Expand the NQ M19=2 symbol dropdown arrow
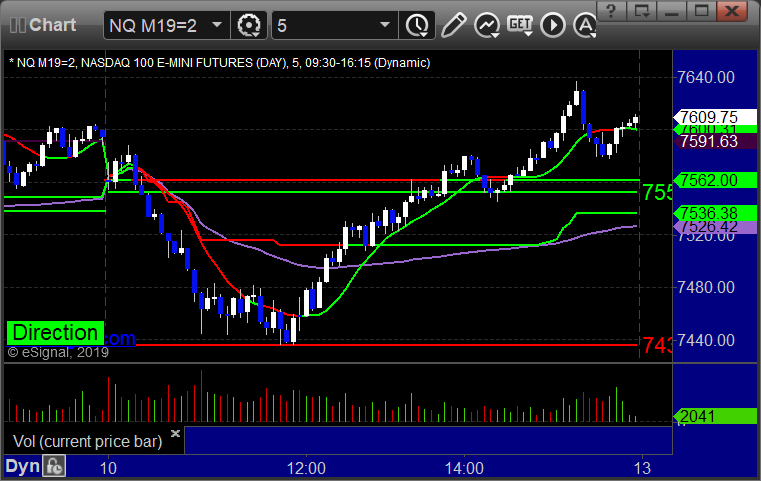The width and height of the screenshot is (761, 481). [217, 25]
